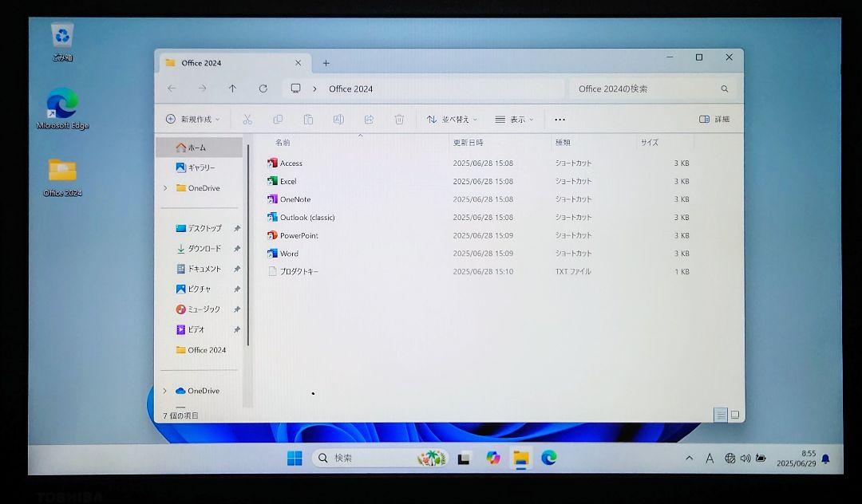Select the PowerPoint shortcut icon
Image resolution: width=862 pixels, height=504 pixels.
(272, 235)
